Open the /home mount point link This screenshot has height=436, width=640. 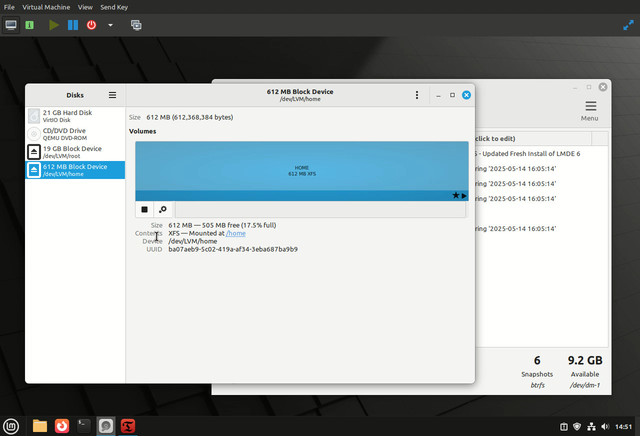[236, 234]
